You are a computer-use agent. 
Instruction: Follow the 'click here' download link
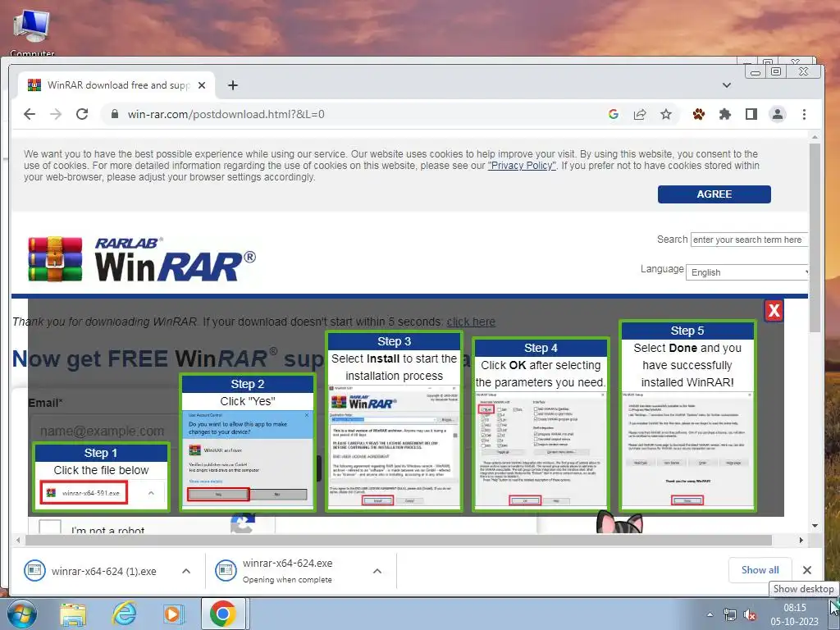(x=471, y=322)
